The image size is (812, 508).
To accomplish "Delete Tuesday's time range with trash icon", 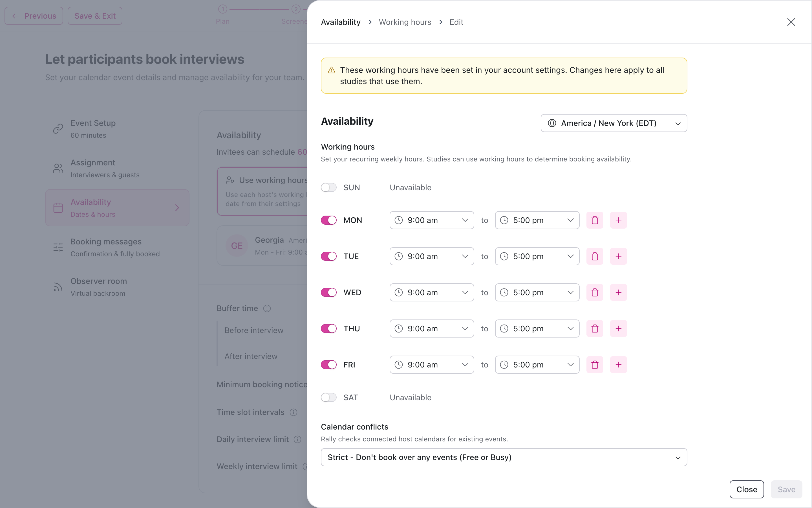I will 595,256.
